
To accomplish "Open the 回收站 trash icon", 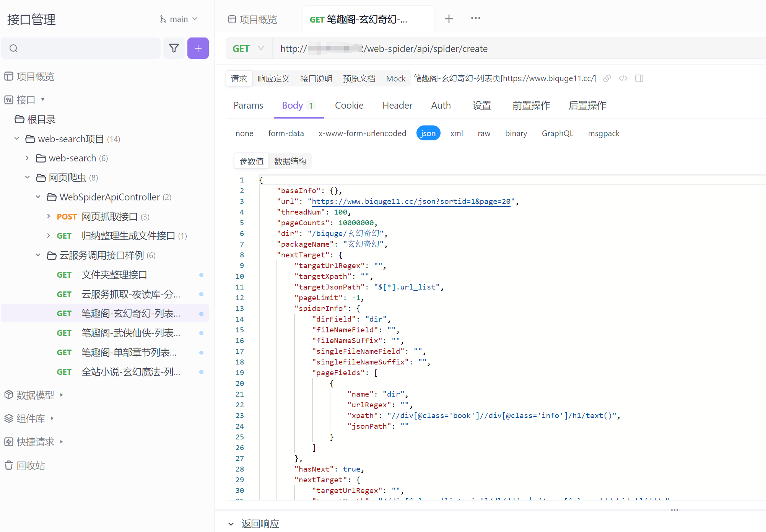I will [x=9, y=465].
